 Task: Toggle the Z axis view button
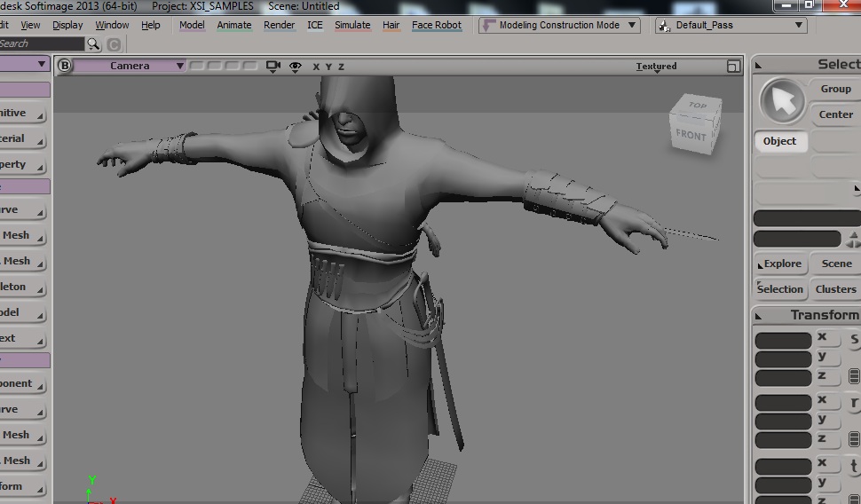click(x=341, y=67)
